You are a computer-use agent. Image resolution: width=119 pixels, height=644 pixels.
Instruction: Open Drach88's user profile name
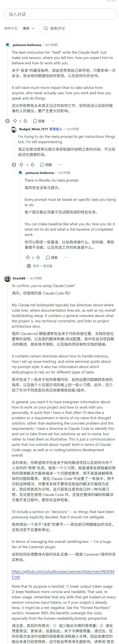point(19,278)
